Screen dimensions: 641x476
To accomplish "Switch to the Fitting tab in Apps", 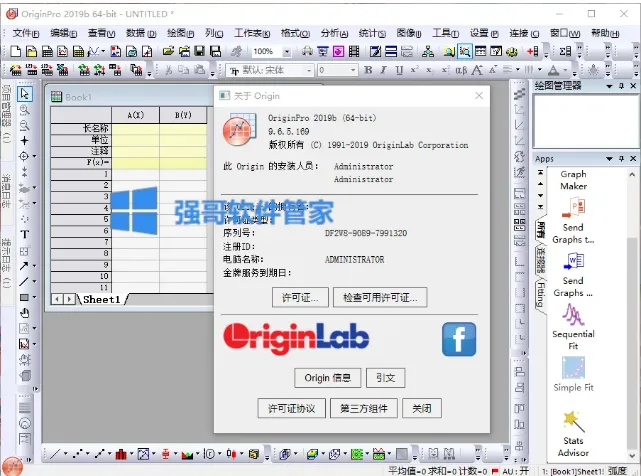I will pos(541,295).
